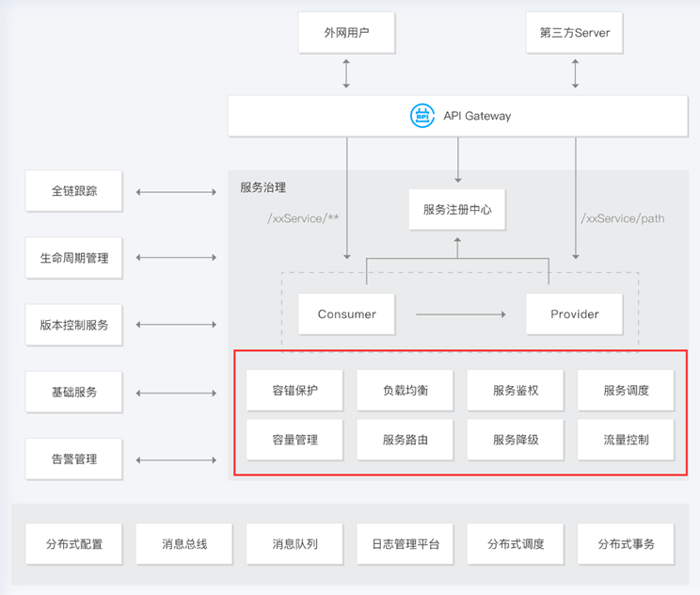
Task: Click the 日志管理平台 box
Action: [405, 544]
